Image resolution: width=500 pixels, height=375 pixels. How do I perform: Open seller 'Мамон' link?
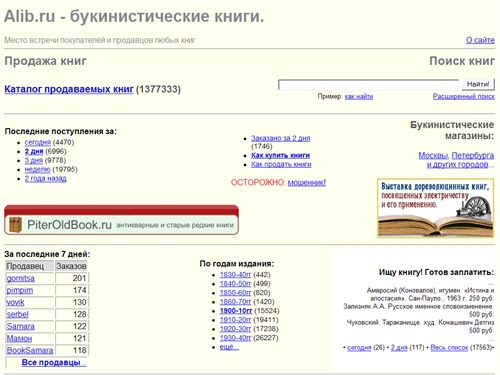coord(19,338)
